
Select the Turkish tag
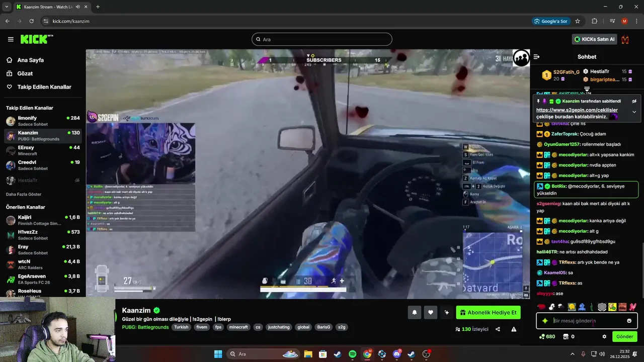click(x=181, y=327)
